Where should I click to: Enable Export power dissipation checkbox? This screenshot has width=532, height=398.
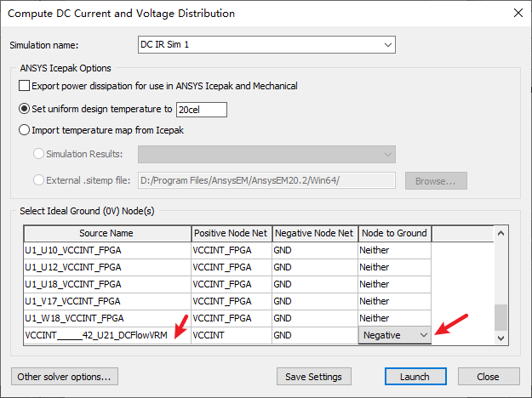(x=24, y=86)
